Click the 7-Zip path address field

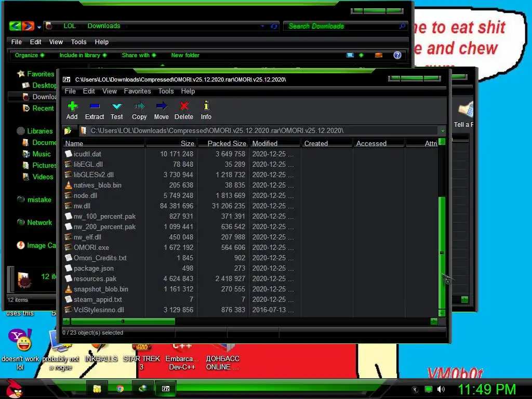pos(259,130)
